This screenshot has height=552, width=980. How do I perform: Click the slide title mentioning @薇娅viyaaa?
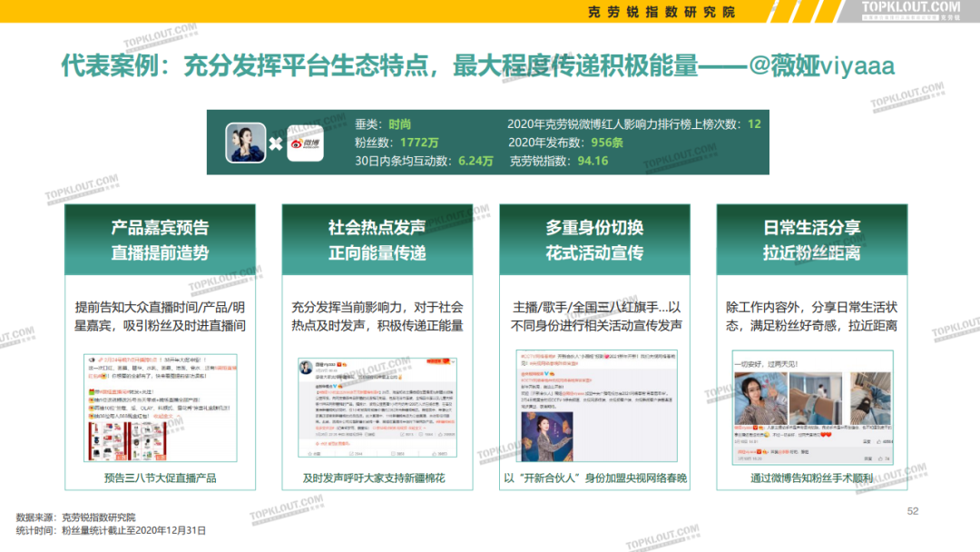click(478, 65)
